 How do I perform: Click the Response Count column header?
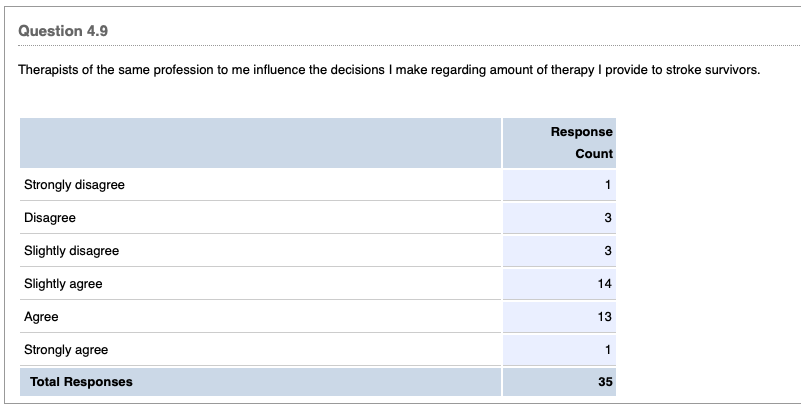[x=581, y=143]
